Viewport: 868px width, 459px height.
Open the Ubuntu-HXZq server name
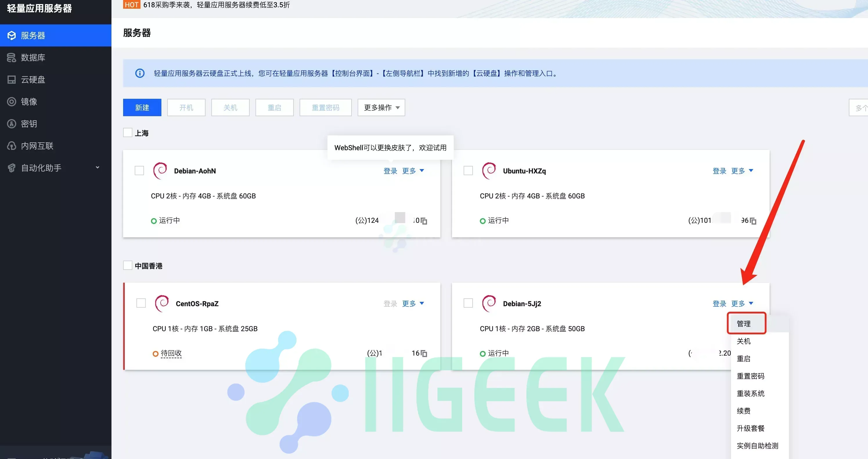coord(524,171)
